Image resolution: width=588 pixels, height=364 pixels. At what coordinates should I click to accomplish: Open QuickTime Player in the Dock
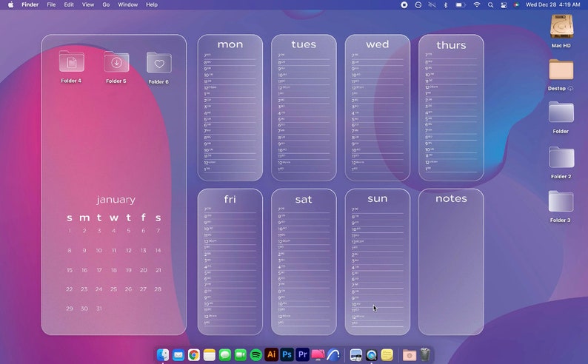pyautogui.click(x=371, y=354)
